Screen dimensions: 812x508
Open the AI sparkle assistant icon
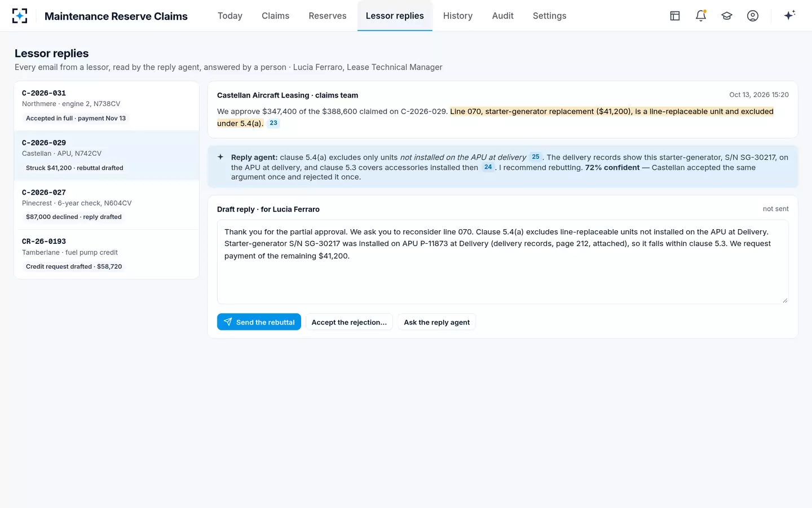coord(789,15)
